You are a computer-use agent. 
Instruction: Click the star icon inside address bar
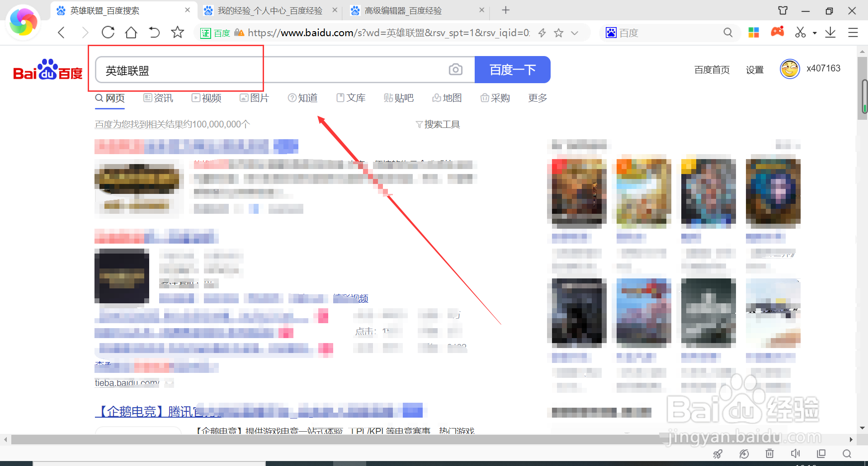pos(559,33)
